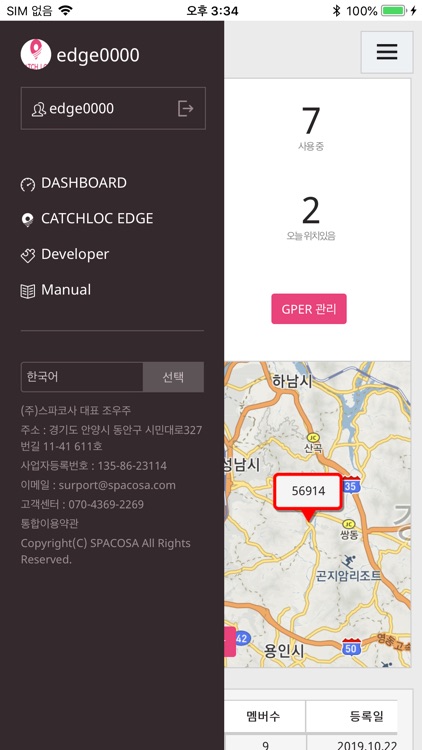422x750 pixels.
Task: Click the route 42 badge on map
Action: tap(242, 639)
